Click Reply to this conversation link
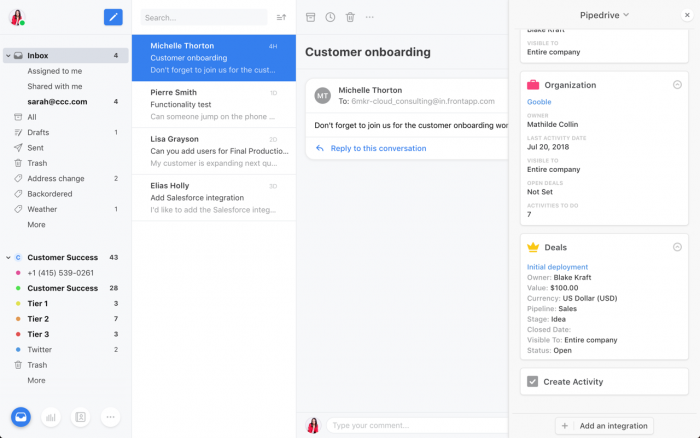This screenshot has height=438, width=700. 378,148
